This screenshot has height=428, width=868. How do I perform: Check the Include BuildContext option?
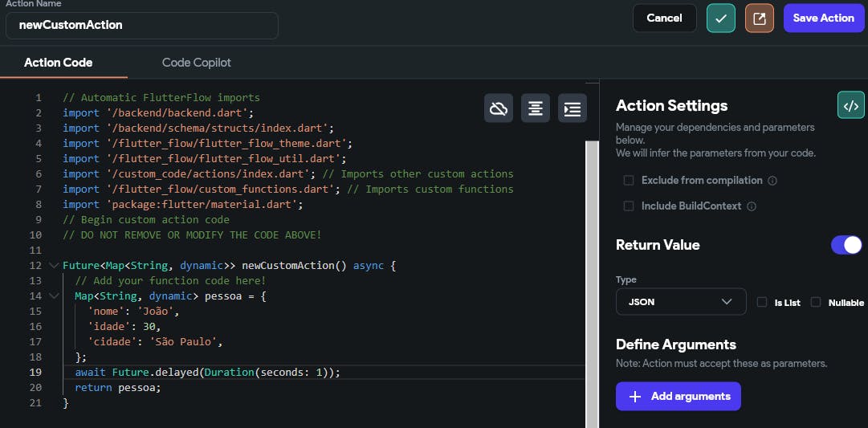[629, 206]
